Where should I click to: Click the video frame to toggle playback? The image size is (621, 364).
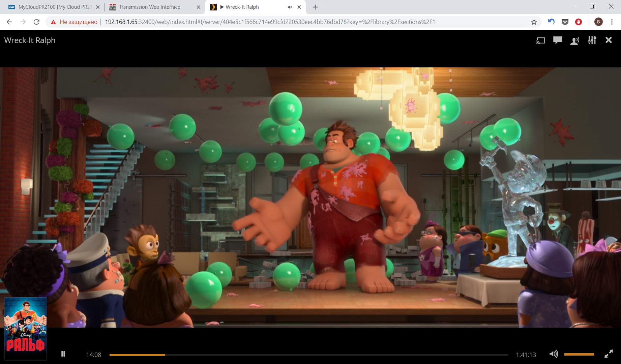(310, 197)
